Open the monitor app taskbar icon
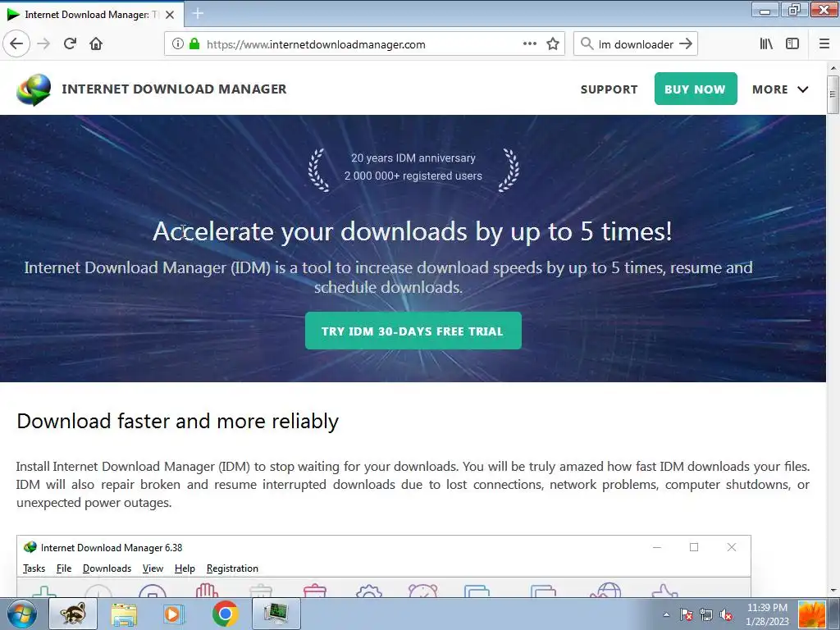840x630 pixels. click(x=276, y=614)
